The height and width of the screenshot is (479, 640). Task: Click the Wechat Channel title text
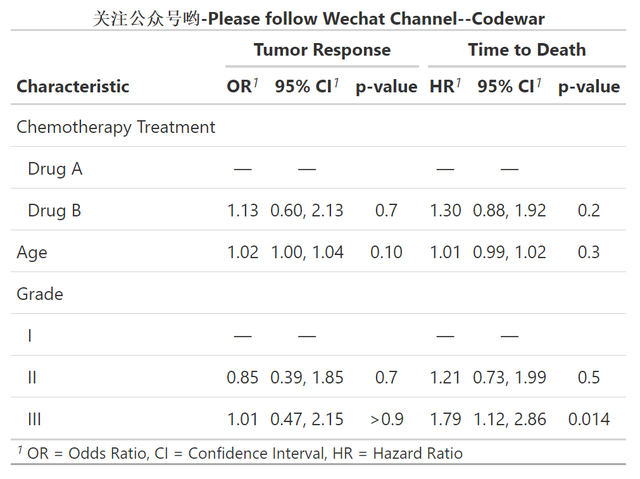tap(319, 19)
